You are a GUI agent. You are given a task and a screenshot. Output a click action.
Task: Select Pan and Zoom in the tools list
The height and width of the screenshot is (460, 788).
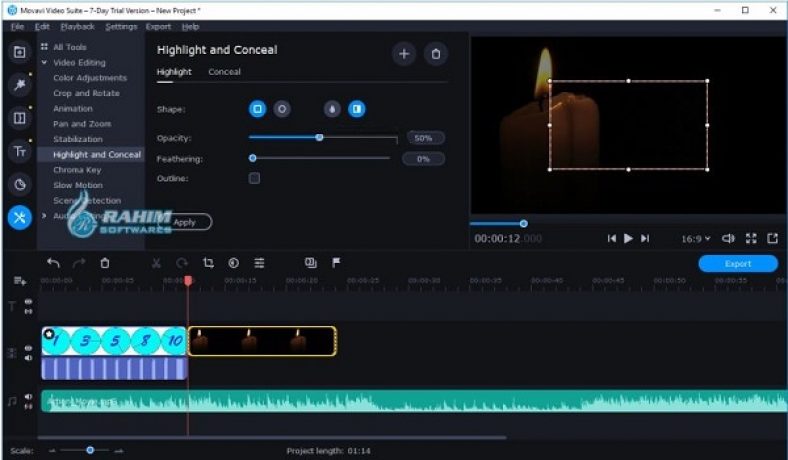point(82,124)
